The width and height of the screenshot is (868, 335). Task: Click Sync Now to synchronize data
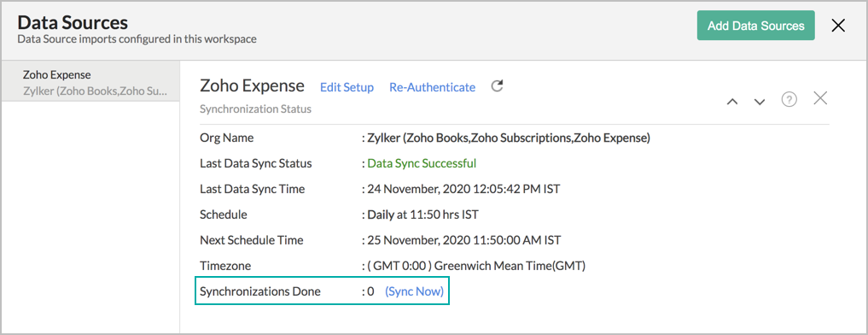coord(415,291)
